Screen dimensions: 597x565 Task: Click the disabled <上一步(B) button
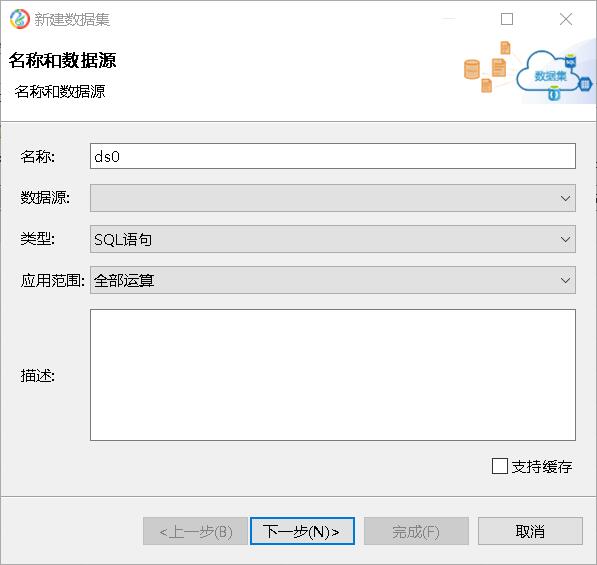(195, 531)
